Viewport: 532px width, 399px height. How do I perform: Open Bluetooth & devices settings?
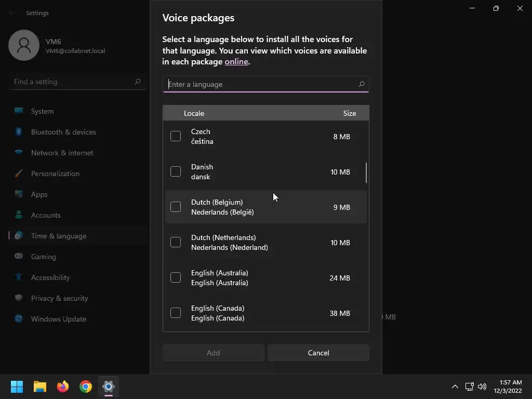pyautogui.click(x=77, y=132)
